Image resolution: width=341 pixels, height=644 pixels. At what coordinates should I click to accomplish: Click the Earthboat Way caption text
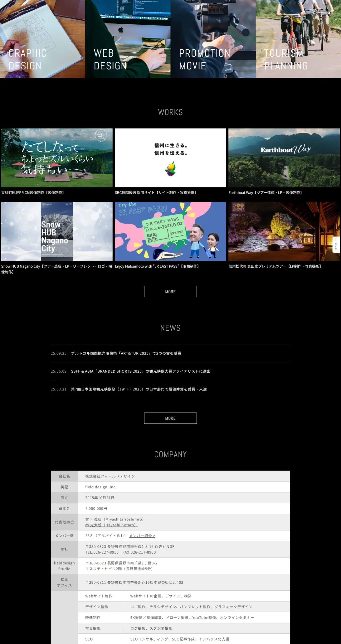point(265,193)
